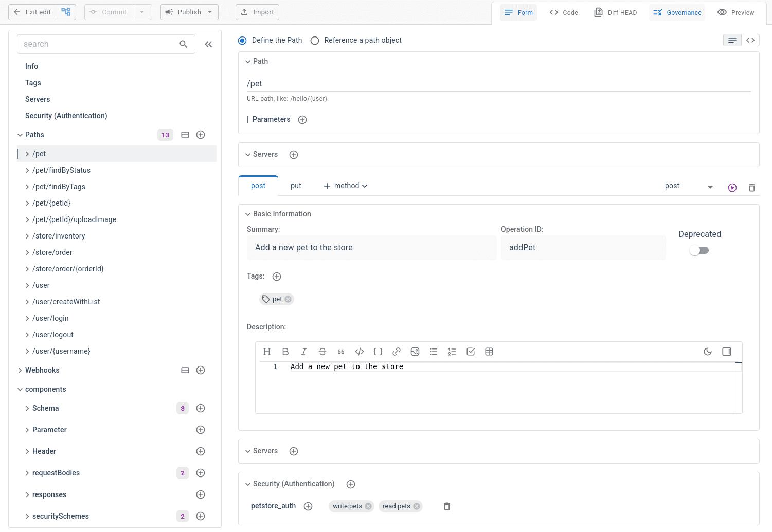
Task: Expand the /pet/findByStatus path
Action: 27,170
